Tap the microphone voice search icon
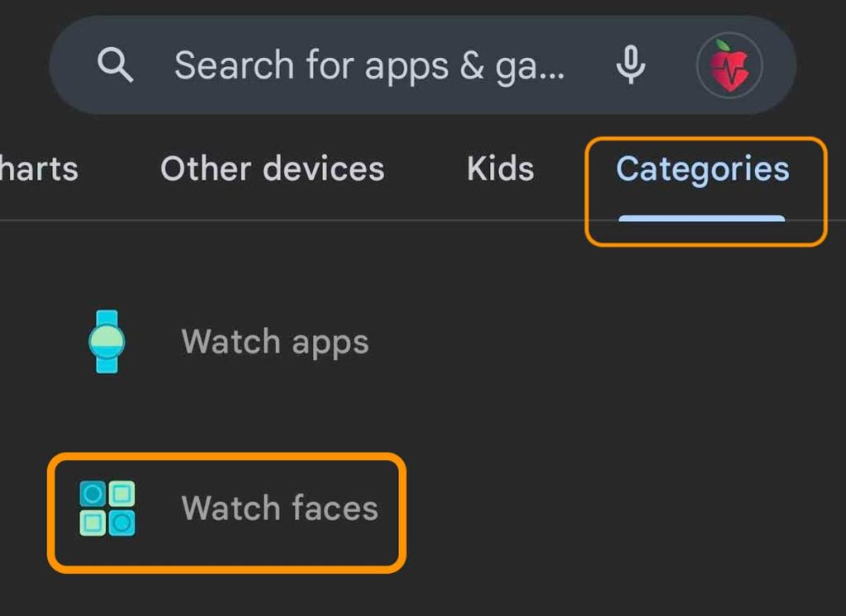Screen dimensions: 846x616 coord(630,65)
